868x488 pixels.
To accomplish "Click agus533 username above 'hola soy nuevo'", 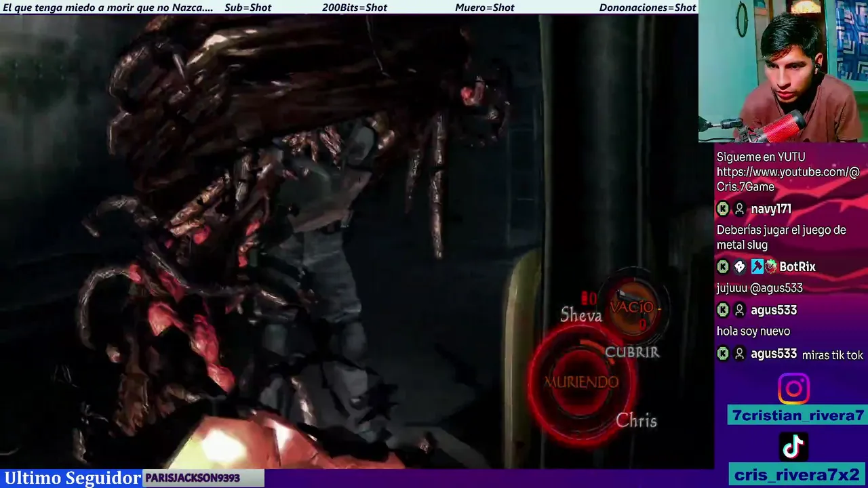I will [774, 310].
